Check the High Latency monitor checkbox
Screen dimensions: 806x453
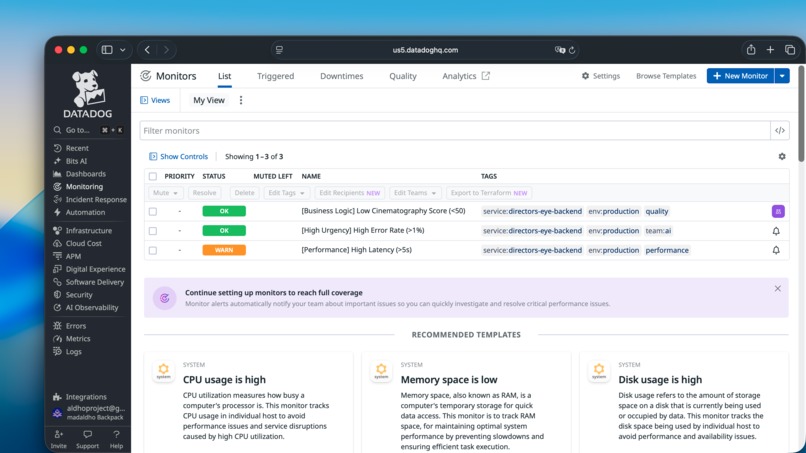click(x=153, y=250)
